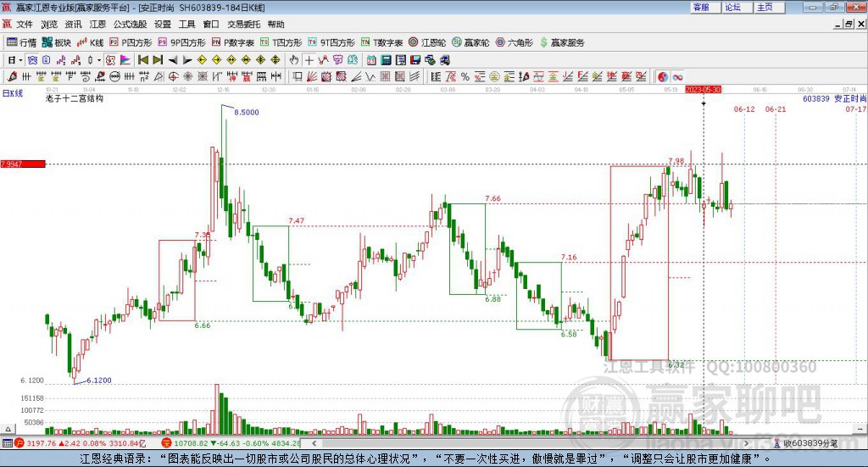Select the crosshair cursor tool

[x=309, y=60]
